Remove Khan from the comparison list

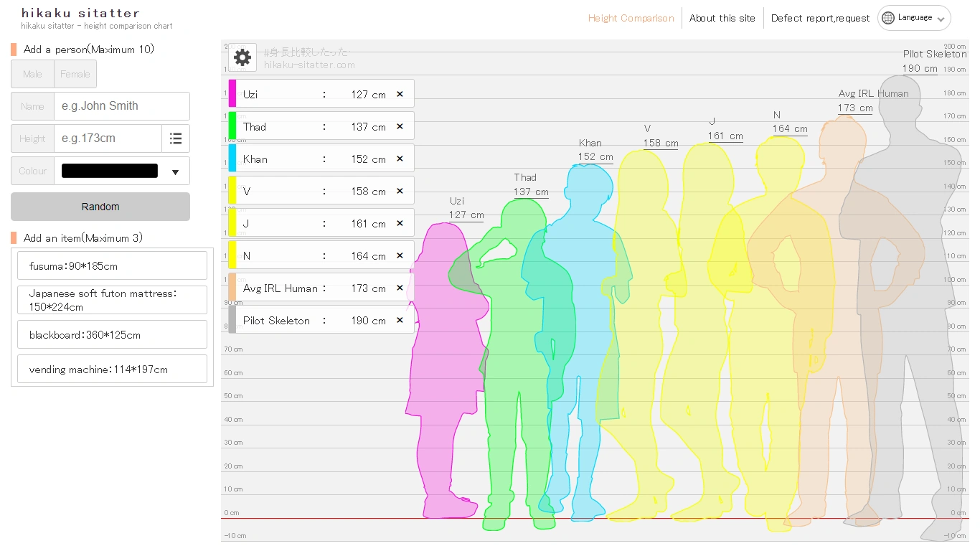(400, 158)
